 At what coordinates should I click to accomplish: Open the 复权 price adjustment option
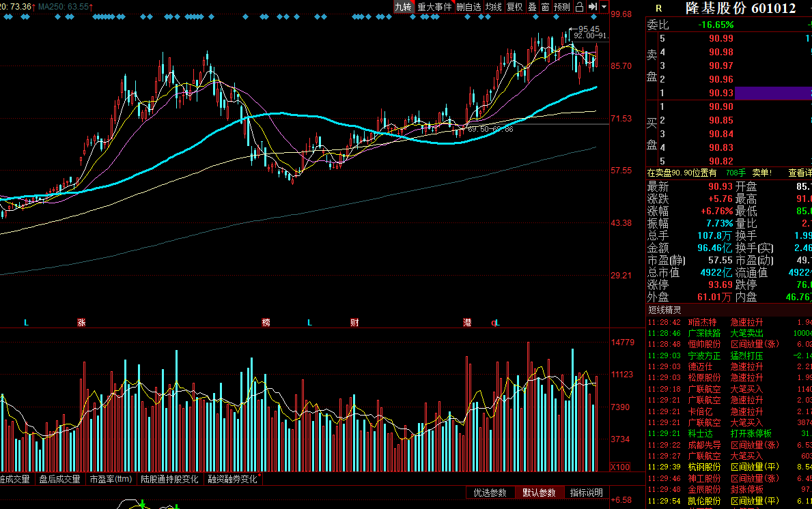515,7
